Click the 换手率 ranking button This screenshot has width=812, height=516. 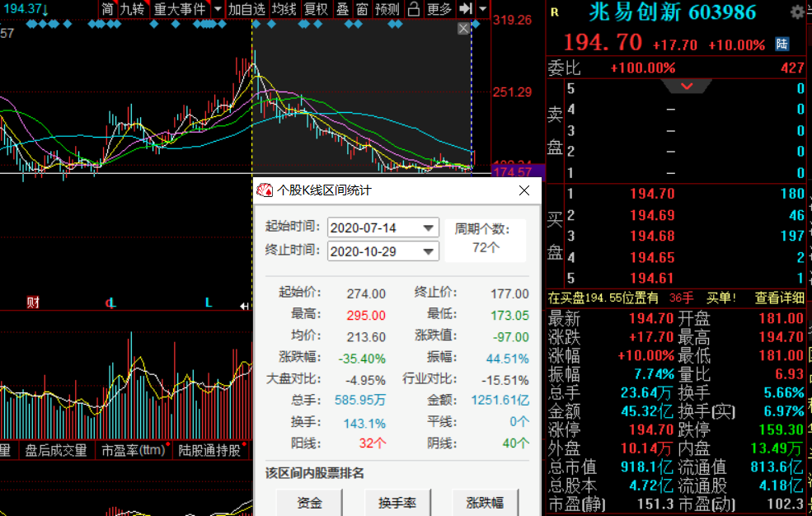(397, 503)
